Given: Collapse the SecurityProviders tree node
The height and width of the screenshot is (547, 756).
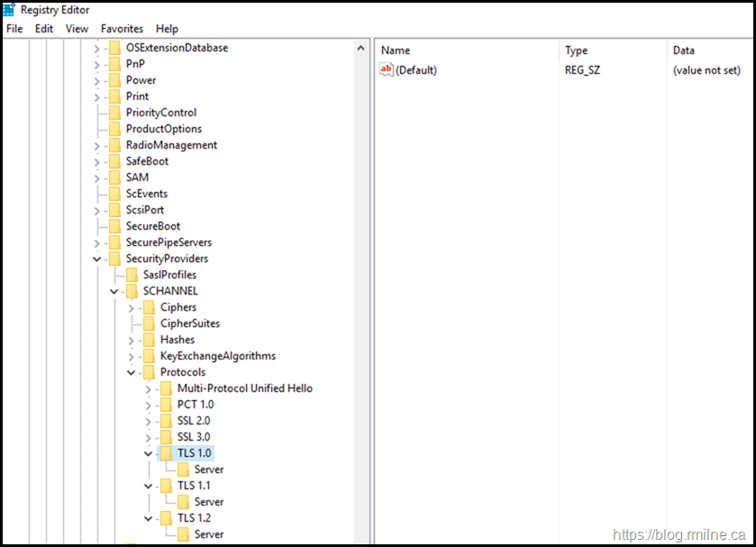Looking at the screenshot, I should 97,259.
